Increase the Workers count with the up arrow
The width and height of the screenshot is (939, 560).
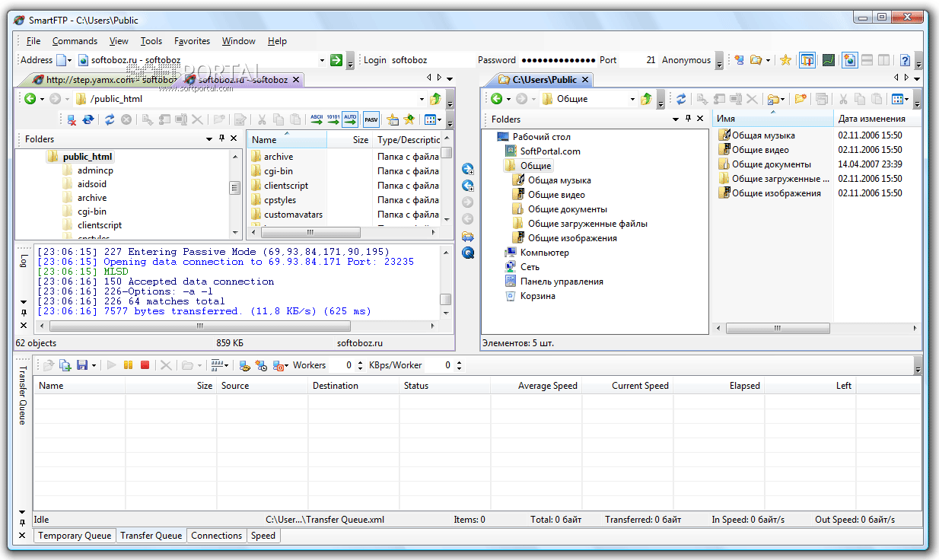click(359, 362)
